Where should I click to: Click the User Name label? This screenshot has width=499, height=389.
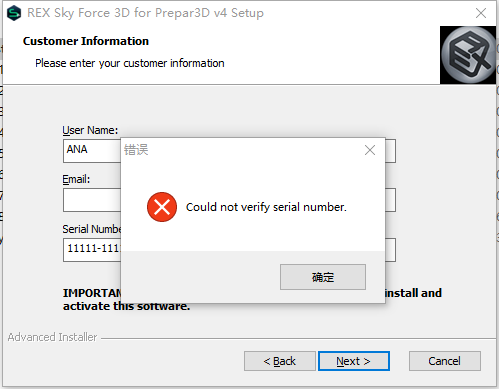pos(90,130)
